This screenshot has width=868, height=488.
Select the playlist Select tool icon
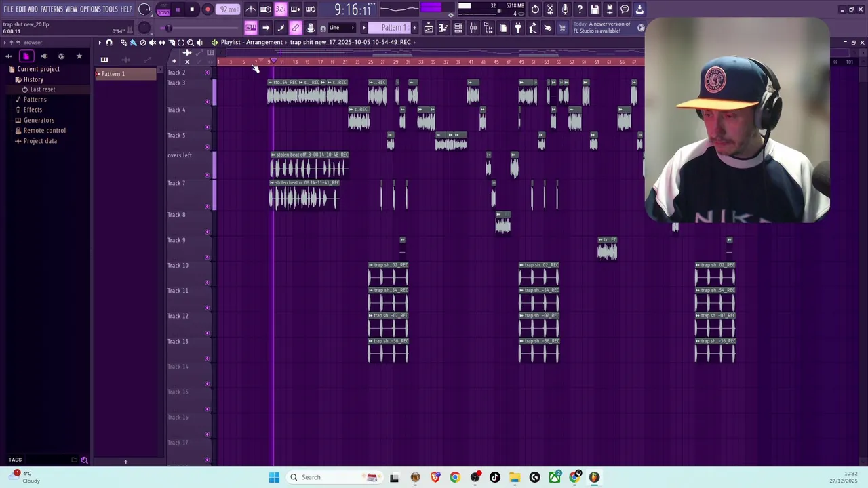pos(181,43)
